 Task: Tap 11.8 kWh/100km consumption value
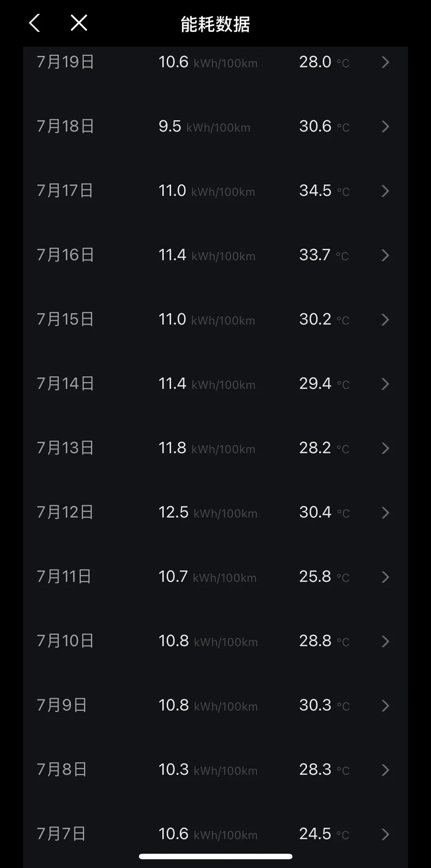point(207,448)
